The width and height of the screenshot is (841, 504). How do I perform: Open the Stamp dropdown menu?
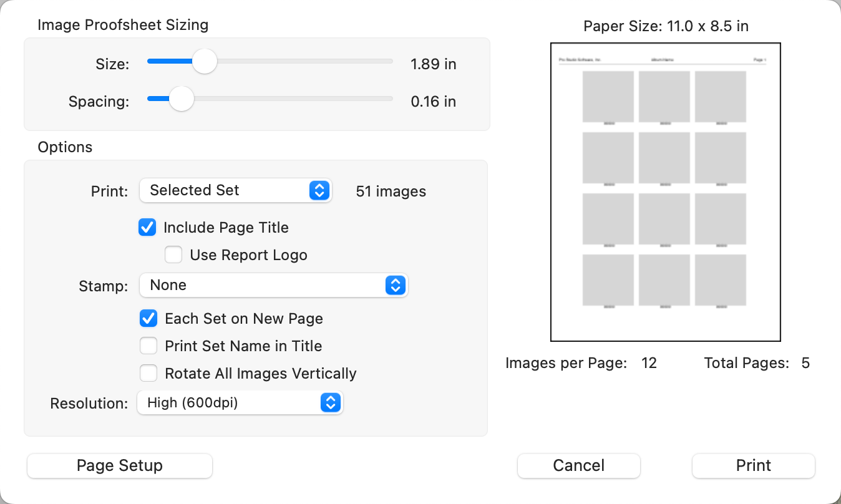(x=273, y=286)
